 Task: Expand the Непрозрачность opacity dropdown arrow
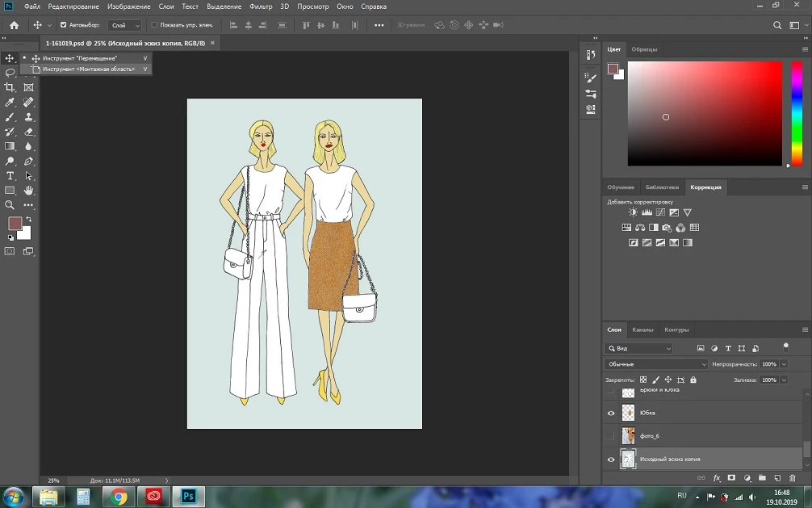click(x=784, y=364)
